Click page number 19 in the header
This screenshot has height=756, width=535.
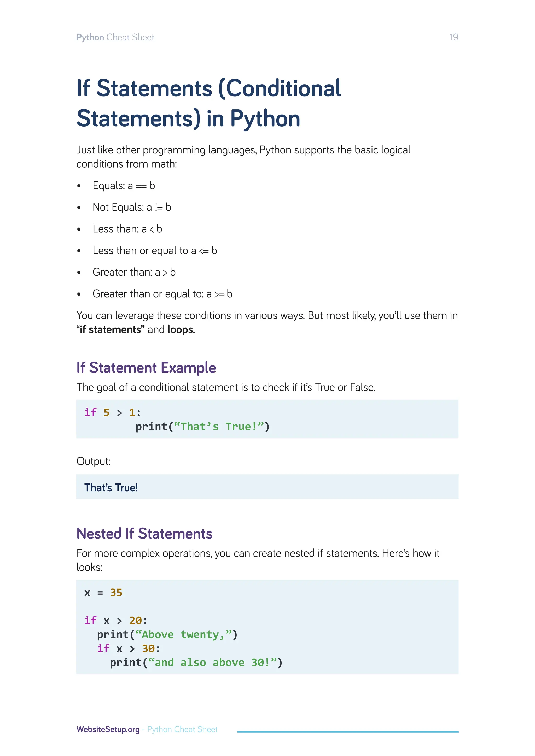coord(454,37)
